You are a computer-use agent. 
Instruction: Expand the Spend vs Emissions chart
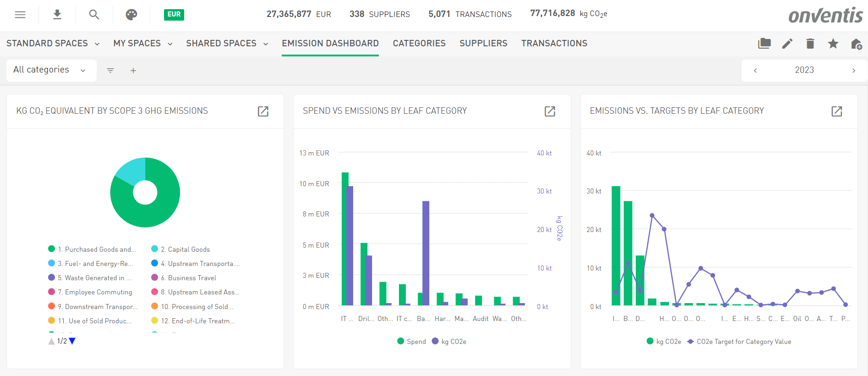coord(550,111)
